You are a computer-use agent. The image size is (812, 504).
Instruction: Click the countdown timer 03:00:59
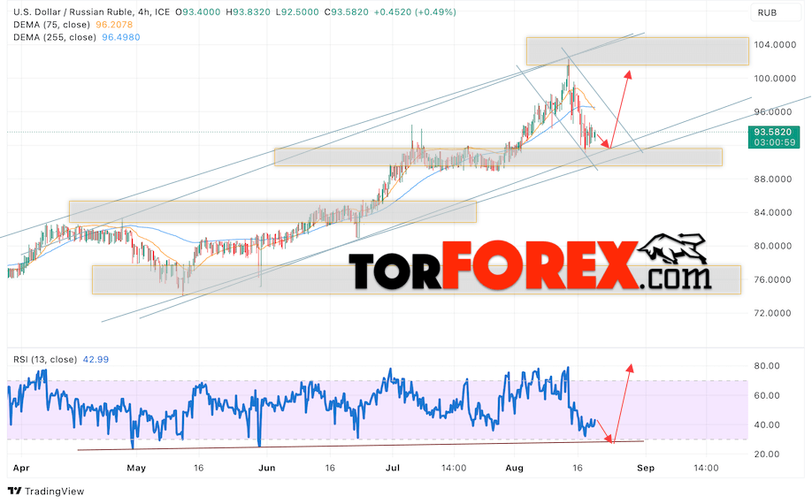click(x=774, y=142)
